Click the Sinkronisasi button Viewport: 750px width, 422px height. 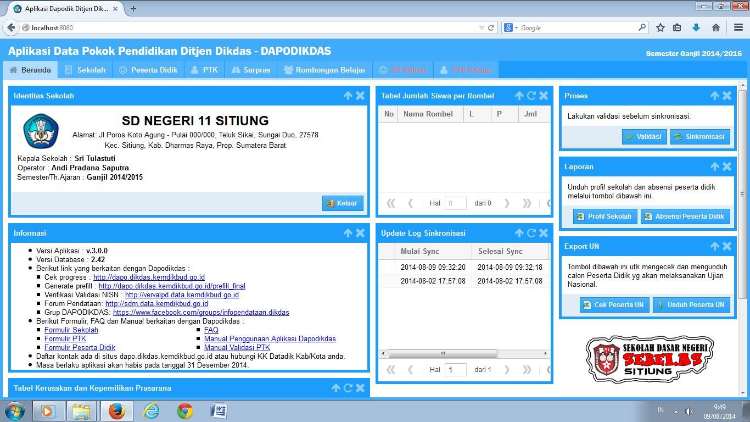tap(700, 136)
